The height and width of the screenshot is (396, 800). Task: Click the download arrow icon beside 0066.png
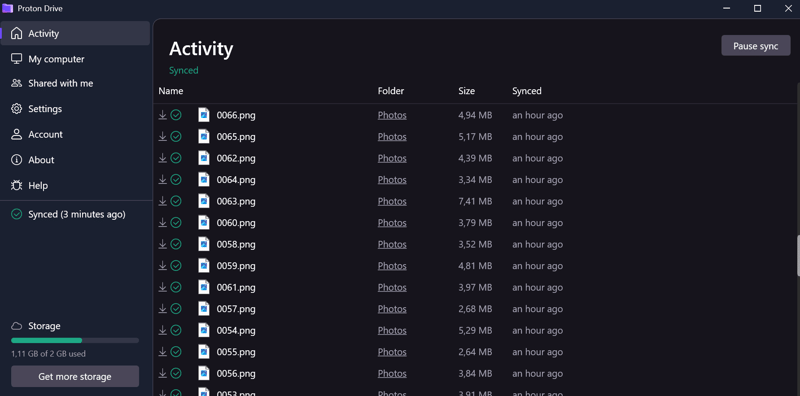tap(162, 115)
